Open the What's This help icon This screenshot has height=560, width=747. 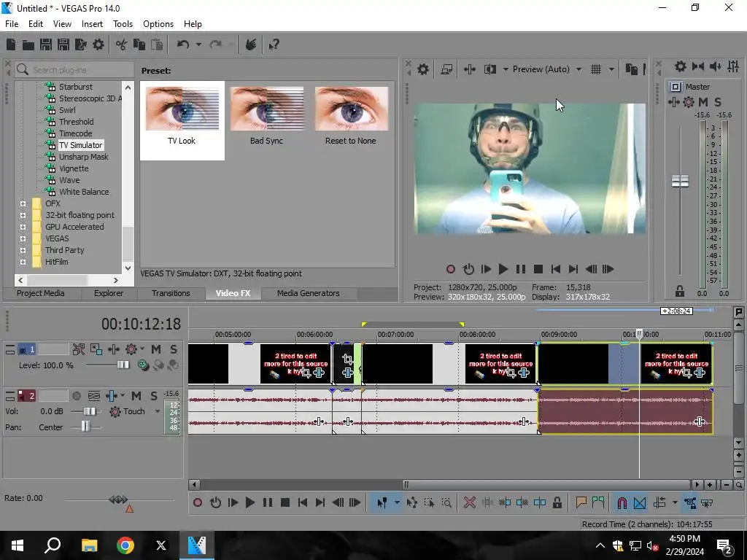tap(274, 44)
